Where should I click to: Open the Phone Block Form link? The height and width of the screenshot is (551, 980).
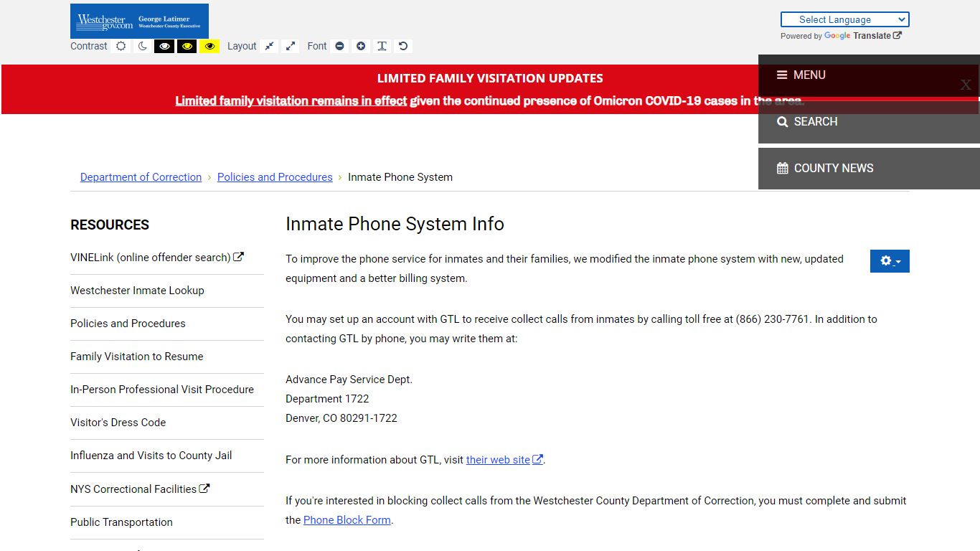tap(347, 520)
